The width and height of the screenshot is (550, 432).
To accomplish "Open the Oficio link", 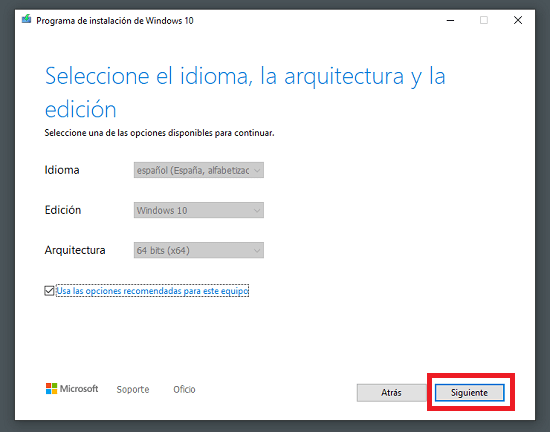I will (184, 389).
